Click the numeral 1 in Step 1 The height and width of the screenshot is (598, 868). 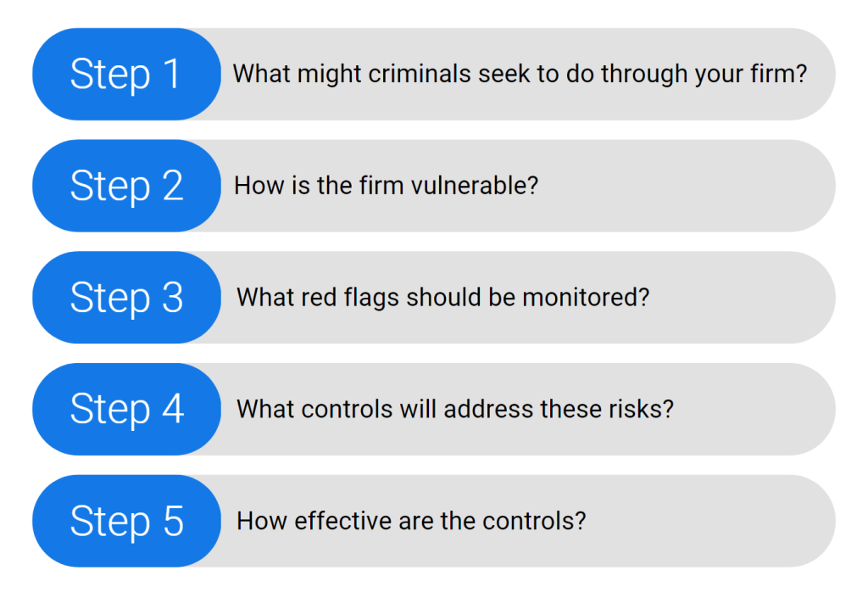click(x=171, y=74)
